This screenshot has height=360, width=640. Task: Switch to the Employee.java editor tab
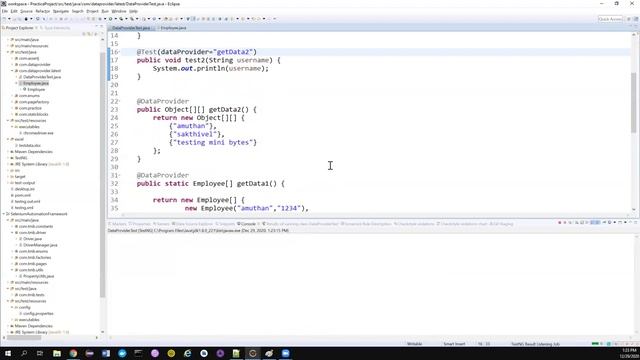(x=173, y=28)
